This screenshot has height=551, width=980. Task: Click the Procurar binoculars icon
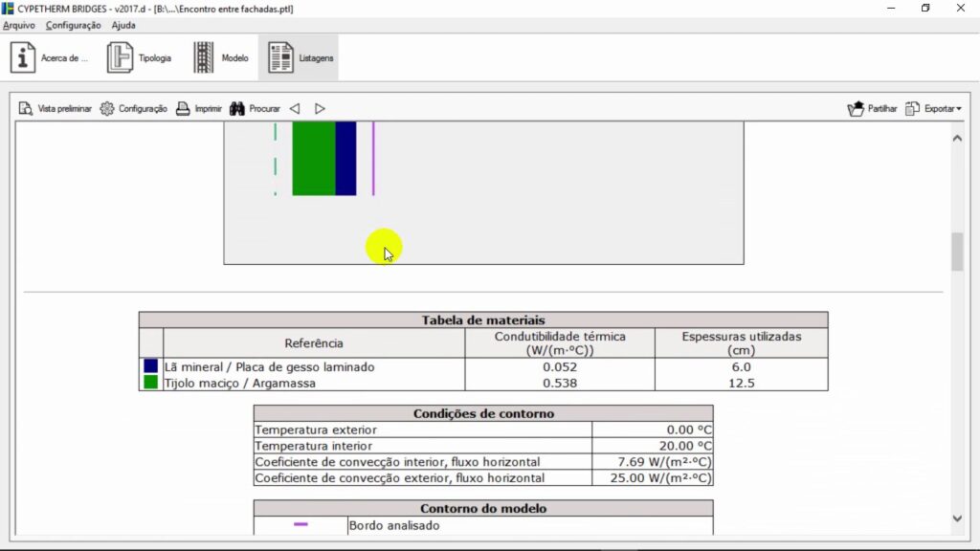[x=237, y=109]
